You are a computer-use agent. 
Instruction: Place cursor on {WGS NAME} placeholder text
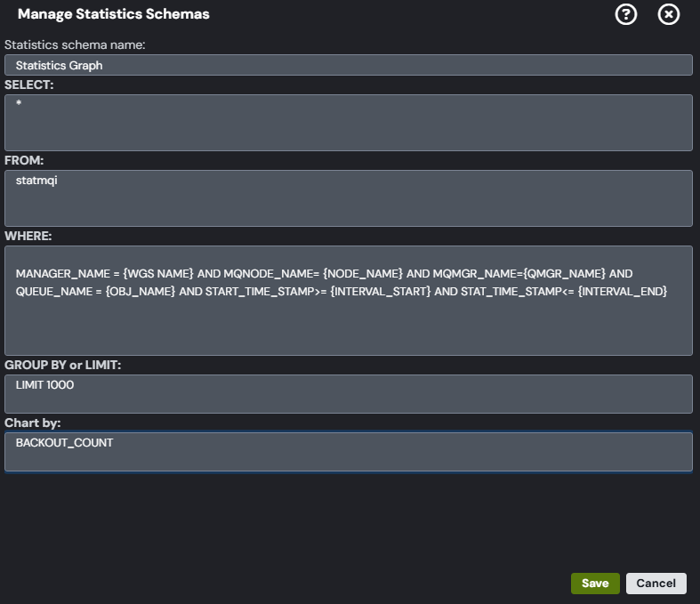pyautogui.click(x=158, y=274)
